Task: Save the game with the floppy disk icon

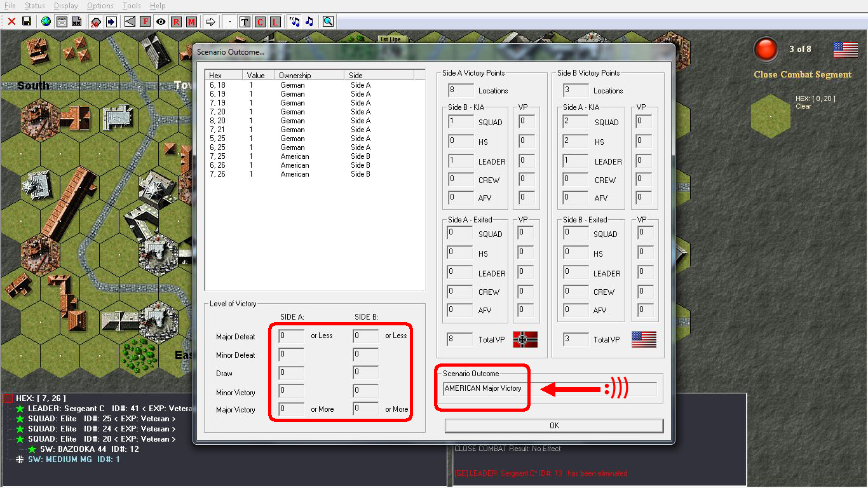Action: click(x=27, y=22)
